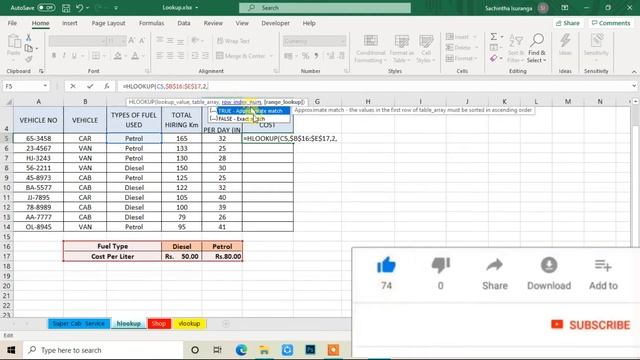Switch to the Developer tab
This screenshot has height=360, width=640.
tap(276, 23)
